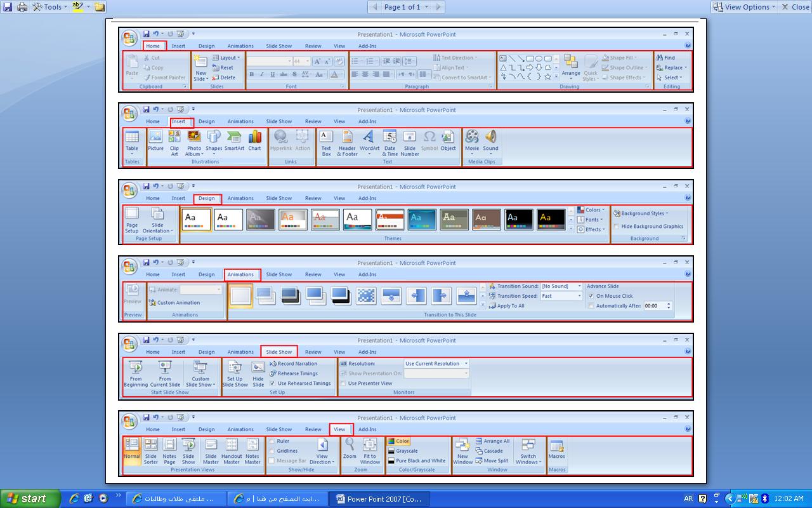Click the Automatically After time field
The height and width of the screenshot is (508, 812).
tap(657, 305)
